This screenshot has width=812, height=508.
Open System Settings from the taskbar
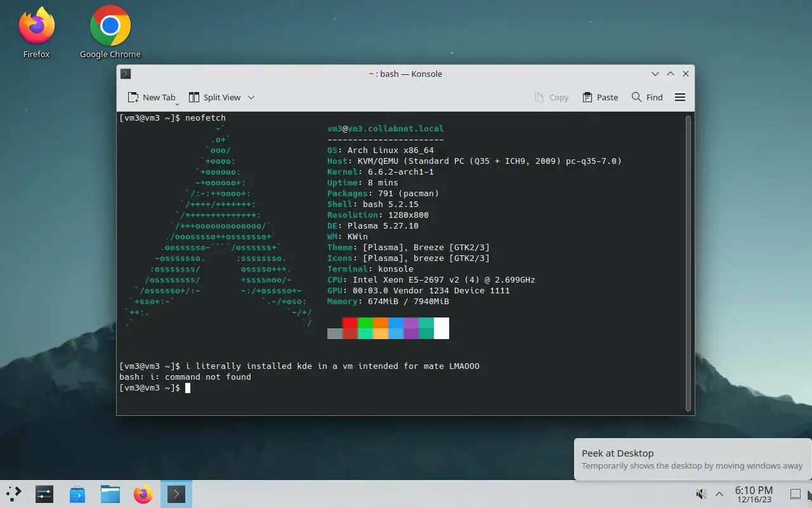pos(44,493)
